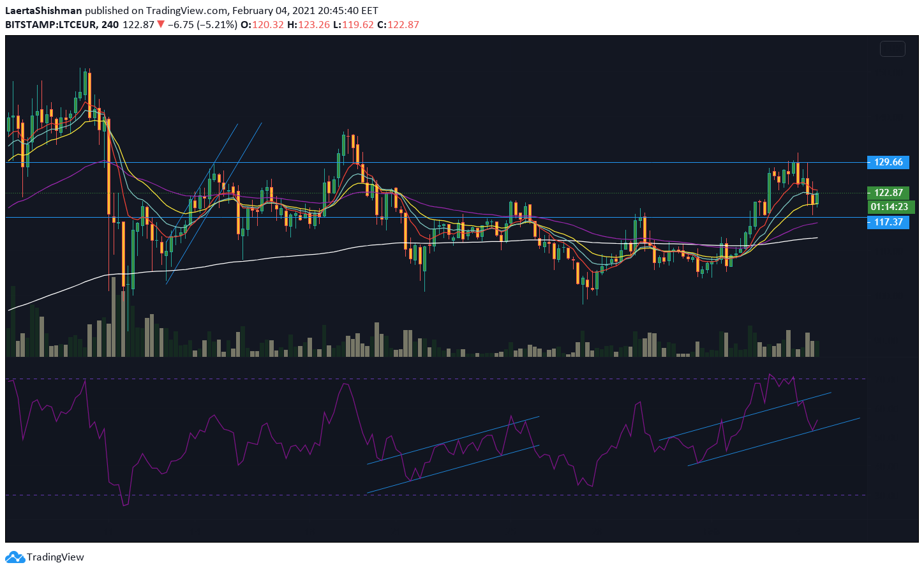Screen dimensions: 924x572
Task: Click the -6.75 (-5.21%) change text
Action: click(x=202, y=25)
